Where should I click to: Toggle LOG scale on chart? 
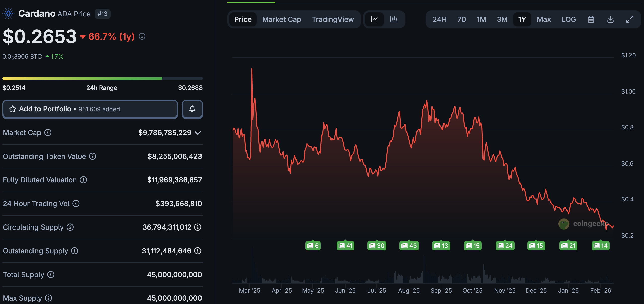point(569,19)
